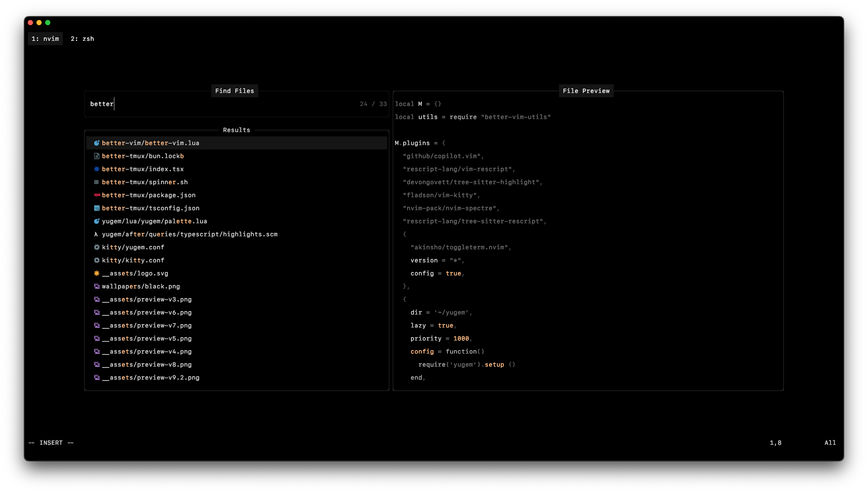Switch to the 2: zsh tab
The width and height of the screenshot is (868, 493).
pos(82,39)
